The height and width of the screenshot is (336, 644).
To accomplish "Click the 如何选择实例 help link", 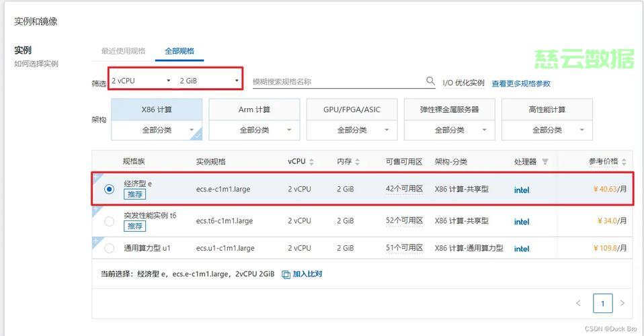I will (36, 64).
